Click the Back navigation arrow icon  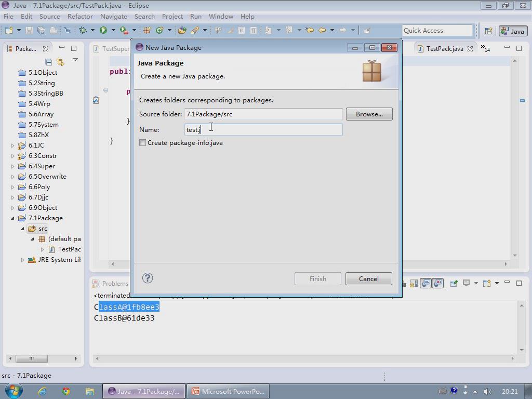click(x=322, y=31)
